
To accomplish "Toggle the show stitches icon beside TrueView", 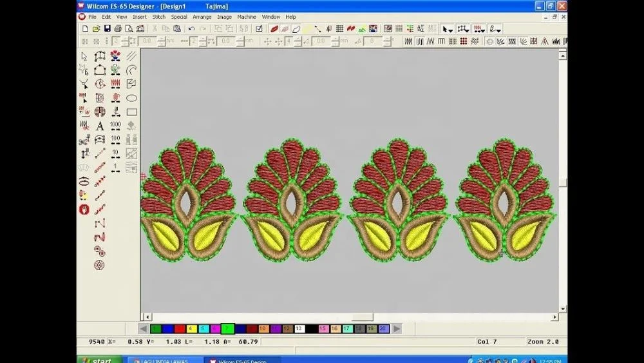I will (285, 29).
